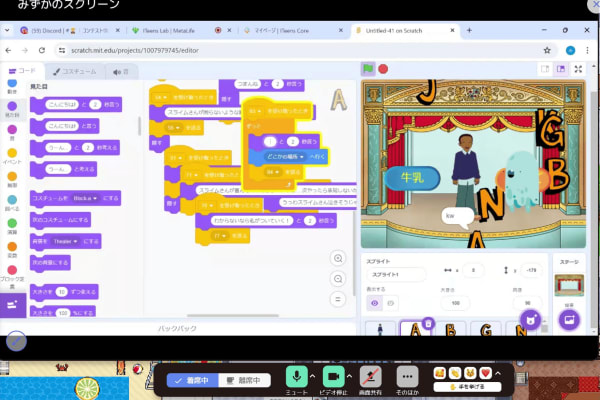Select the ブロック定義 red category circle
The width and height of the screenshot is (600, 400).
coord(12,270)
